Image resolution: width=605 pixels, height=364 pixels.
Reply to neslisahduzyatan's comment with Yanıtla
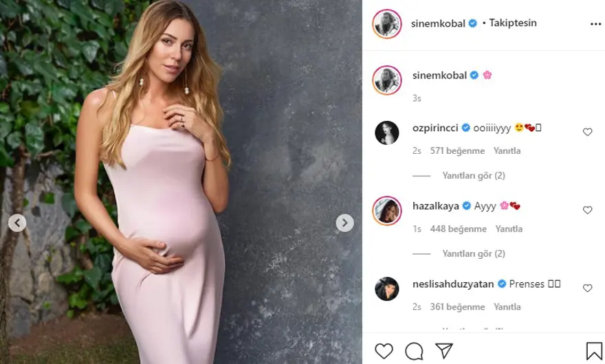pyautogui.click(x=507, y=307)
